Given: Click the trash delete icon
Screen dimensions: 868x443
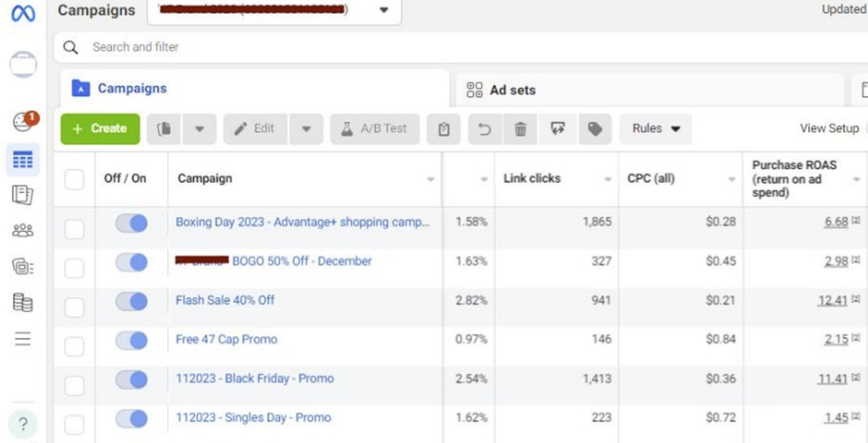Looking at the screenshot, I should tap(520, 129).
